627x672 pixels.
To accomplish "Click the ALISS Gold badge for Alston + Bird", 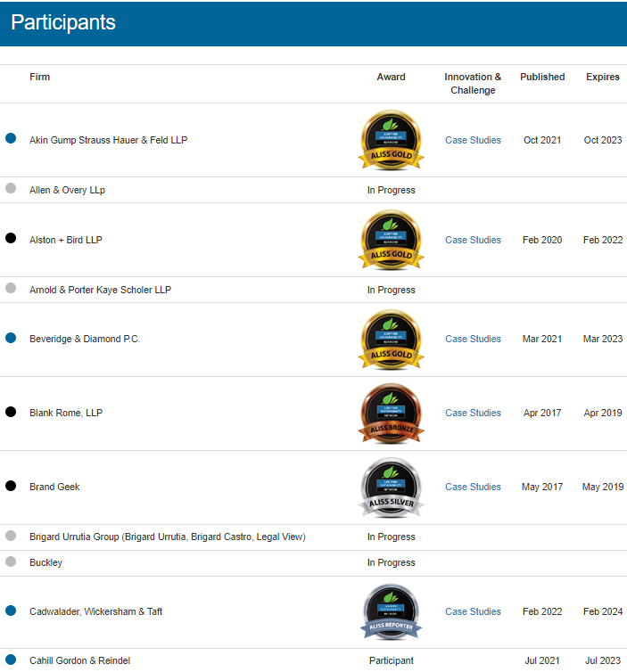I will point(392,240).
